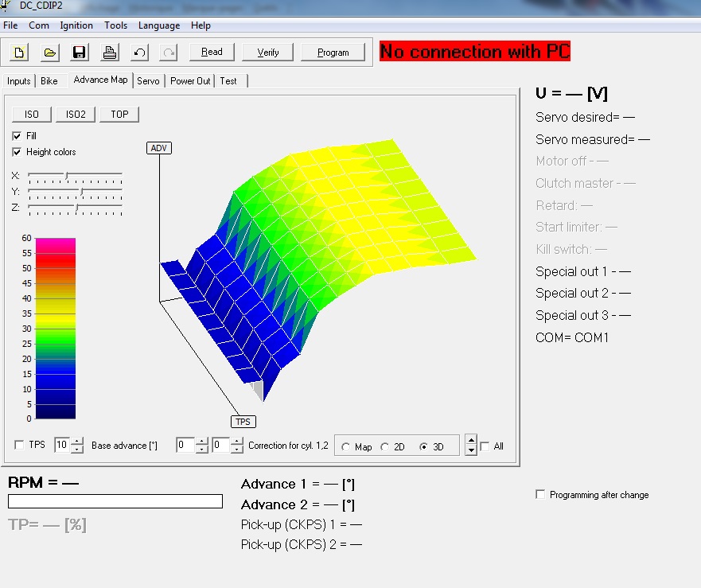Click the Redo arrow icon
The width and height of the screenshot is (701, 588).
(168, 53)
